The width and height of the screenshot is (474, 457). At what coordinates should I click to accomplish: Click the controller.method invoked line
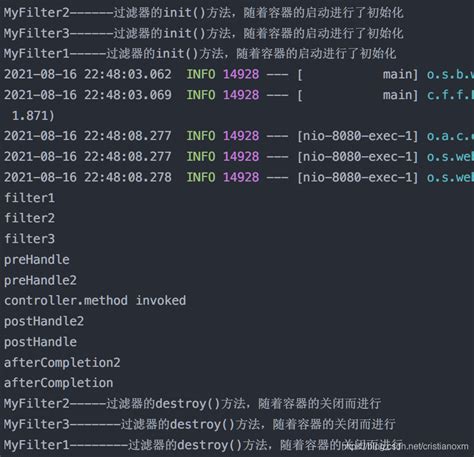pyautogui.click(x=95, y=301)
